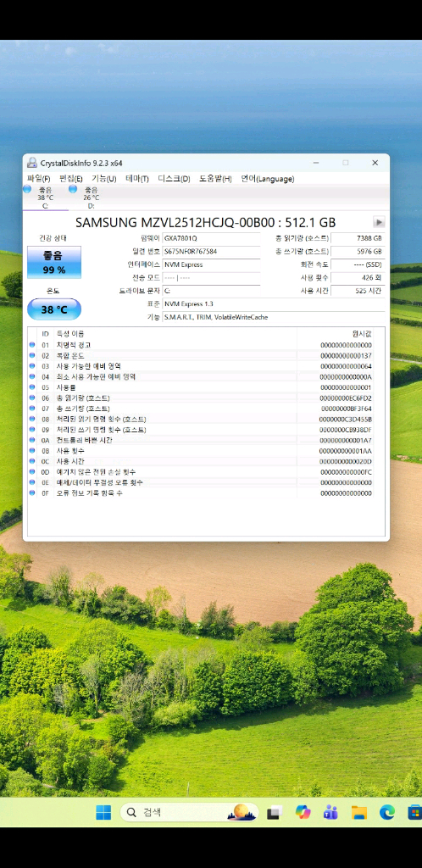This screenshot has width=422, height=868.
Task: Click the status dot of row 0F
Action: click(32, 492)
